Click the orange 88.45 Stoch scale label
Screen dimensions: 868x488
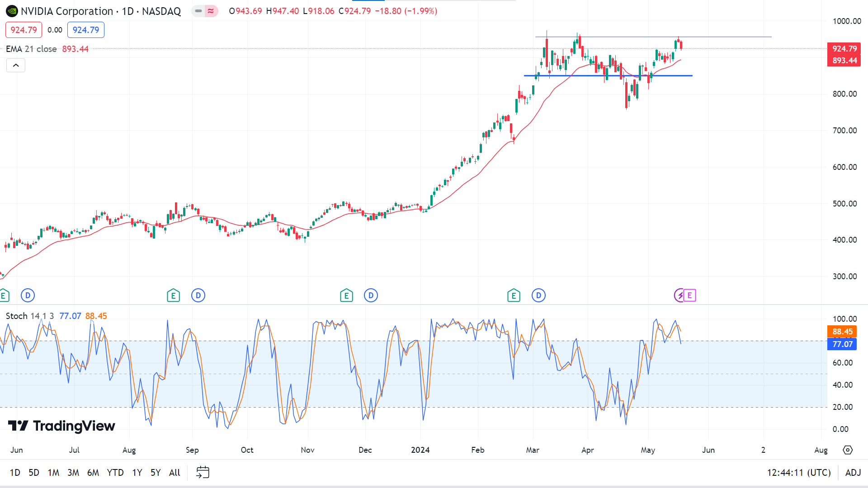[x=842, y=332]
